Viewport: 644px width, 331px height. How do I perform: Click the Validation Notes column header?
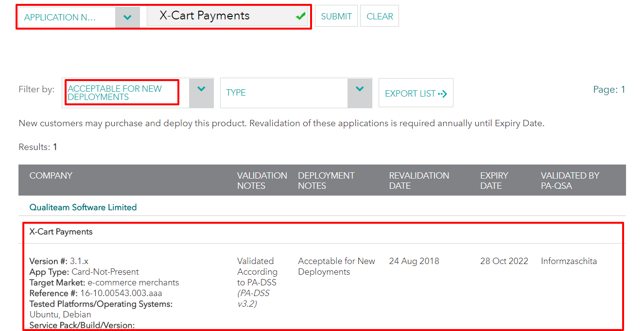[262, 181]
